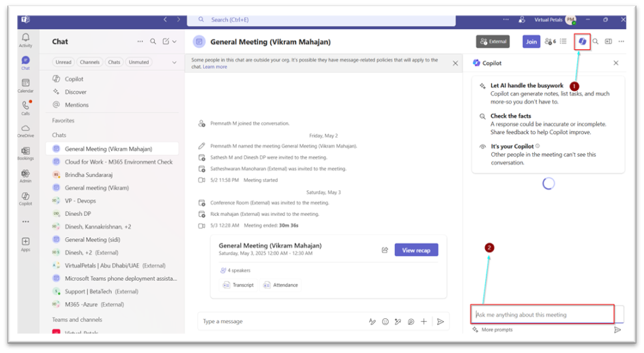Open emoji picker in the message box
This screenshot has height=353, width=644.
point(385,322)
